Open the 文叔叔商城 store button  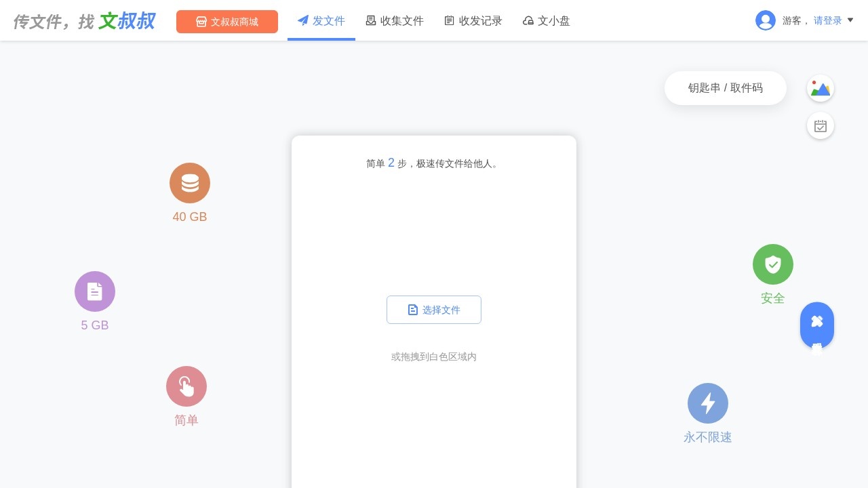(x=227, y=22)
